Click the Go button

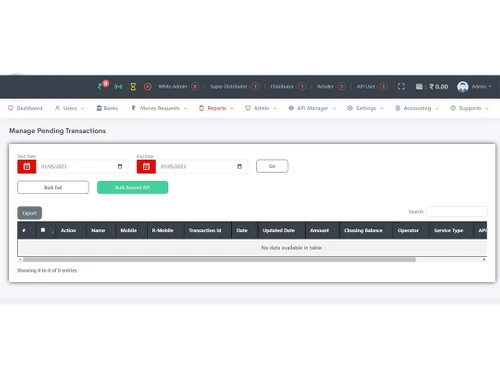coord(272,166)
